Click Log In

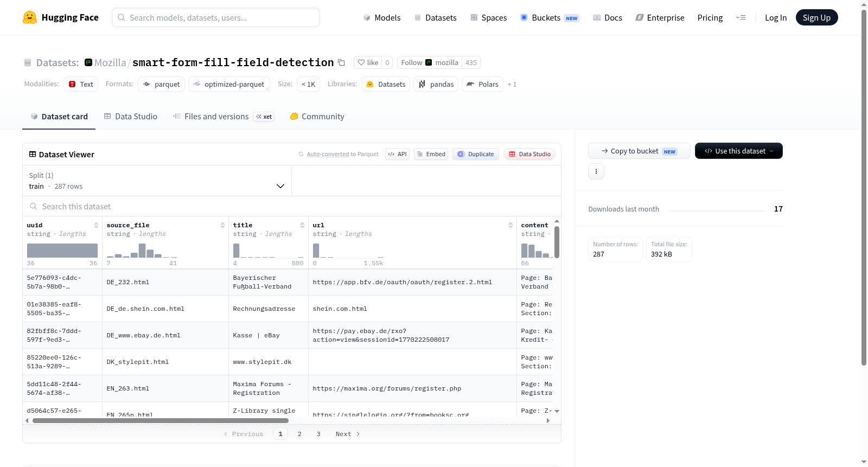point(776,17)
